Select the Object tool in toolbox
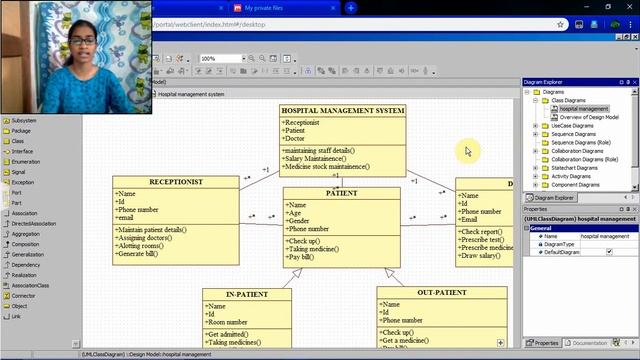The image size is (640, 360). coord(15,306)
